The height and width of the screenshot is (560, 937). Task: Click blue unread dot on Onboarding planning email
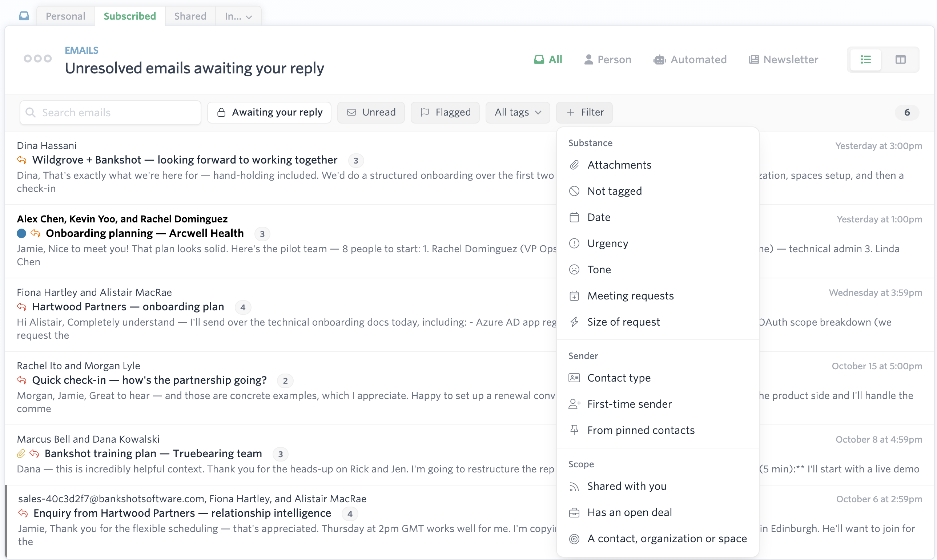(x=21, y=234)
